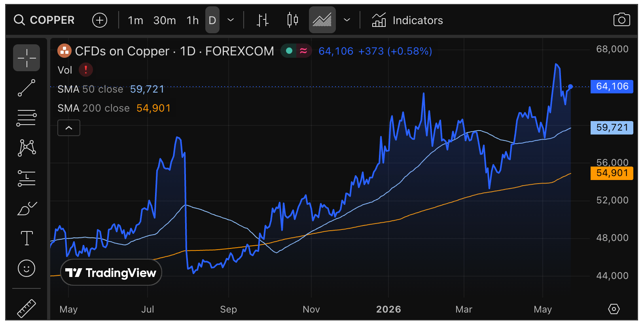Select the trend line drawing tool
644x326 pixels.
[x=27, y=88]
